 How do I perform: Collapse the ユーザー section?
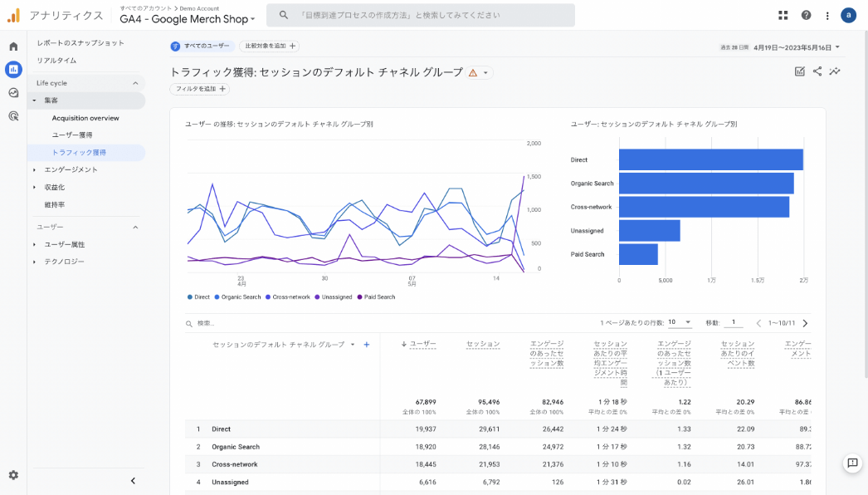[135, 228]
